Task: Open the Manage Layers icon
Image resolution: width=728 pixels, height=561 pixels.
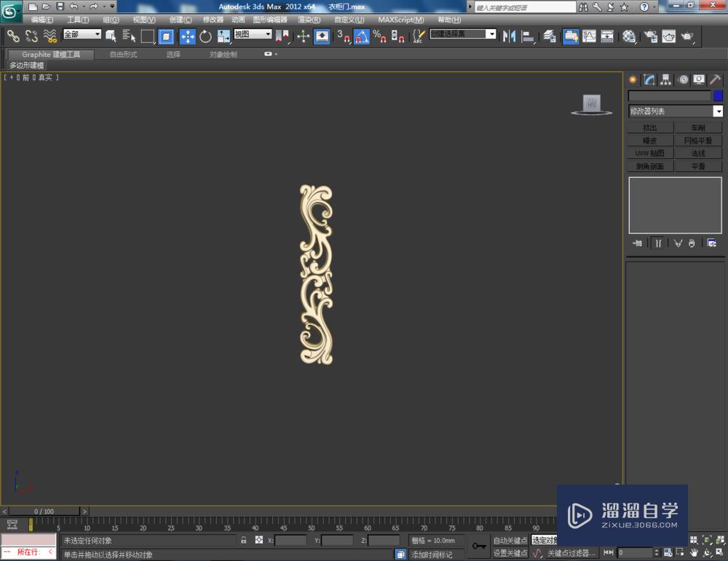Action: click(550, 36)
